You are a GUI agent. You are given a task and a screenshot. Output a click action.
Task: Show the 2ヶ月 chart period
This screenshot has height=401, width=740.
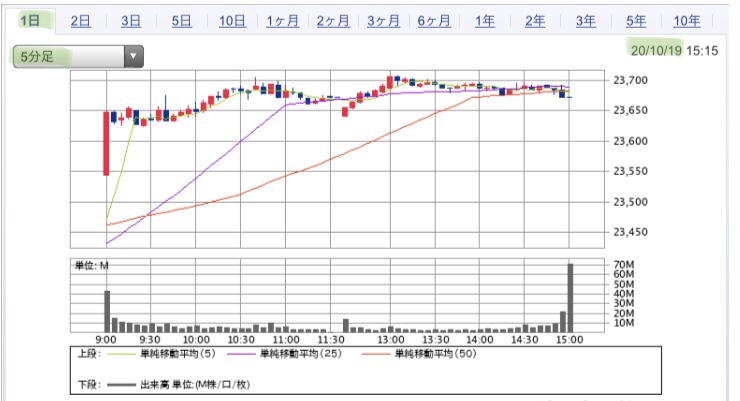(333, 21)
